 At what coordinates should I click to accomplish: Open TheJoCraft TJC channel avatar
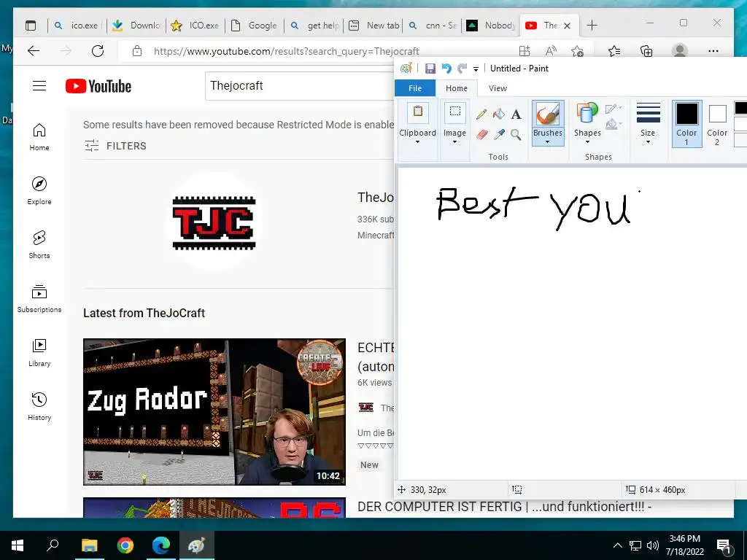click(214, 222)
